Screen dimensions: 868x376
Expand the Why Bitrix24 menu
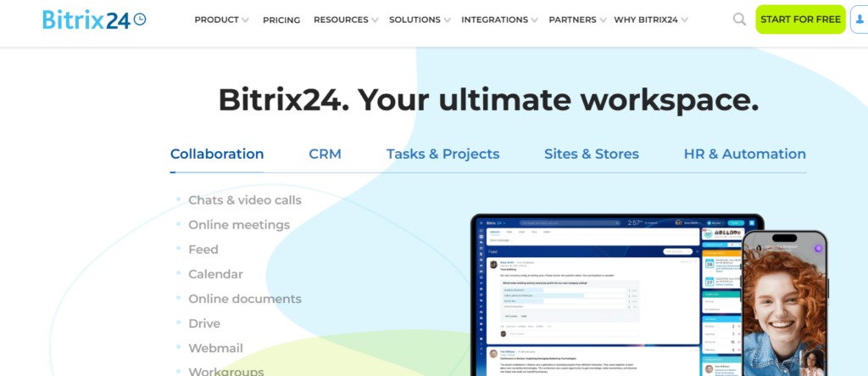650,20
